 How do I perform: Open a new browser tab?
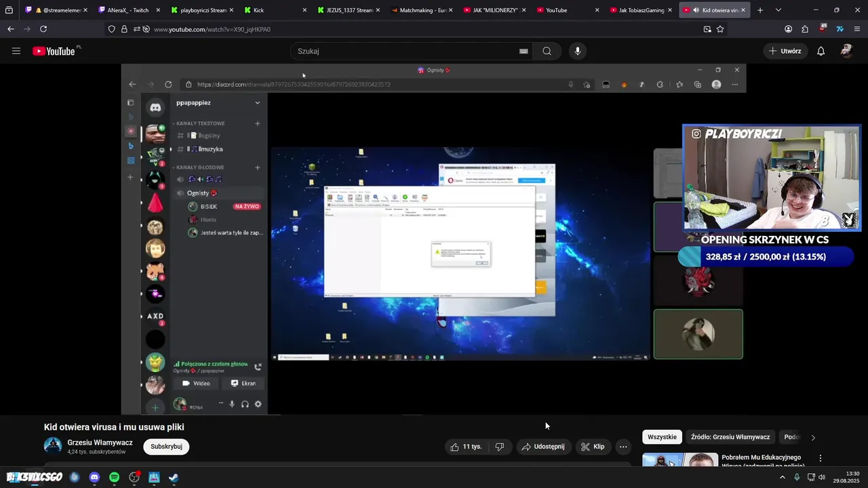[760, 10]
